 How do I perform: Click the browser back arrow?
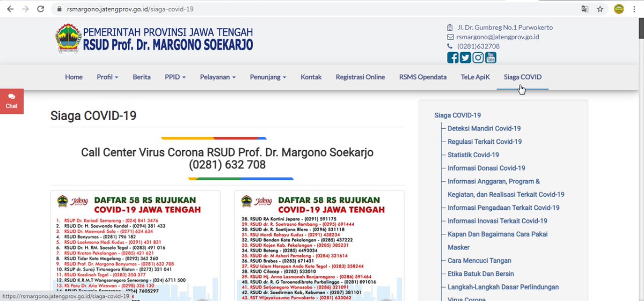pos(10,9)
